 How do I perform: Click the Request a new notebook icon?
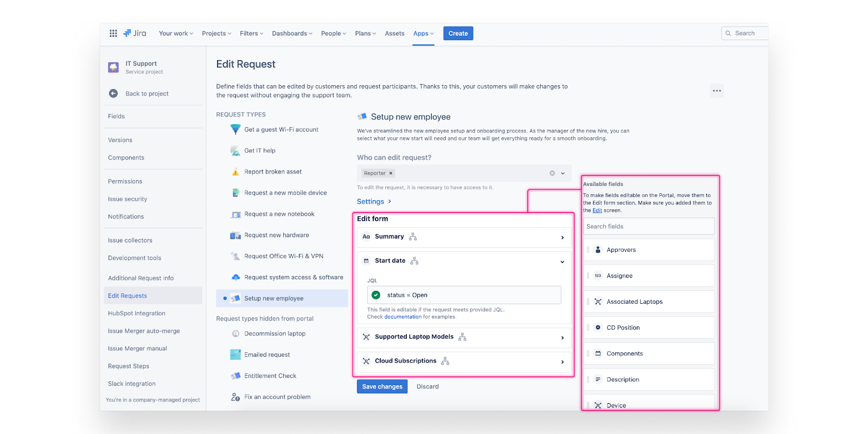(x=235, y=214)
